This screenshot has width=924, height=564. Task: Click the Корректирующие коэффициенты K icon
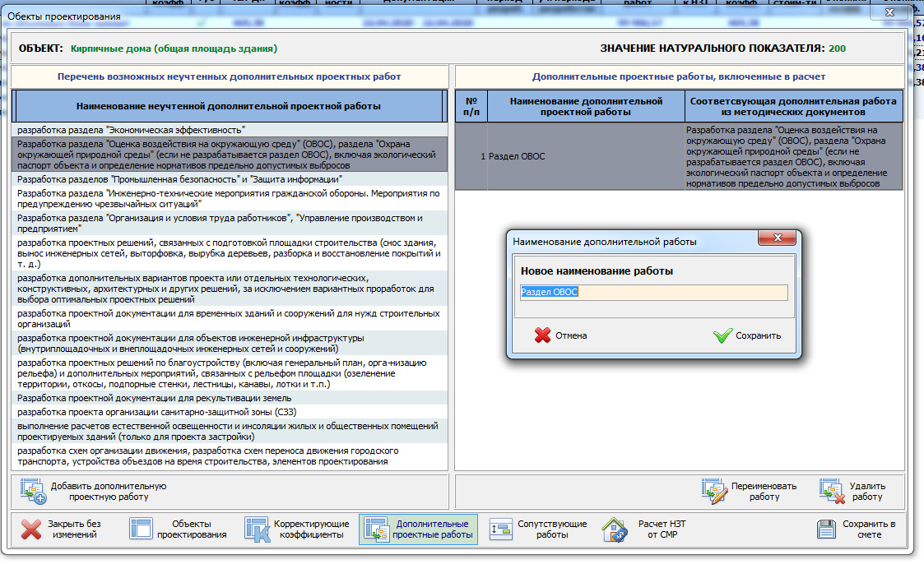point(257,529)
